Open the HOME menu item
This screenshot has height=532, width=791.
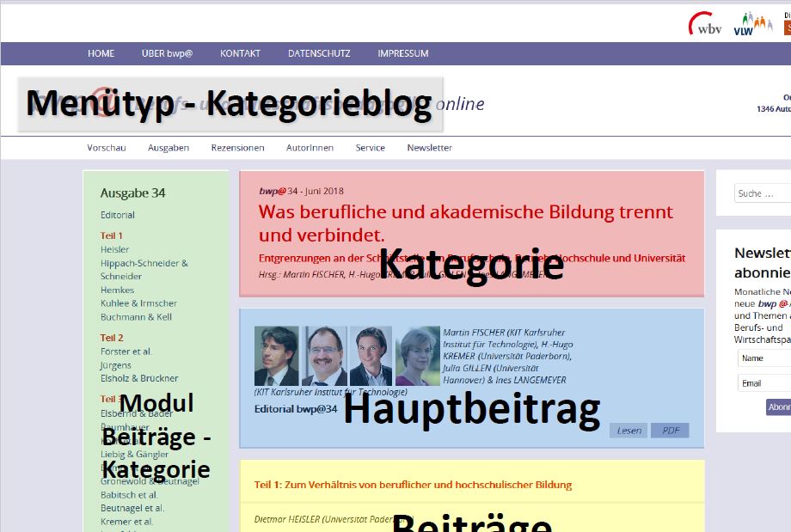click(x=101, y=53)
